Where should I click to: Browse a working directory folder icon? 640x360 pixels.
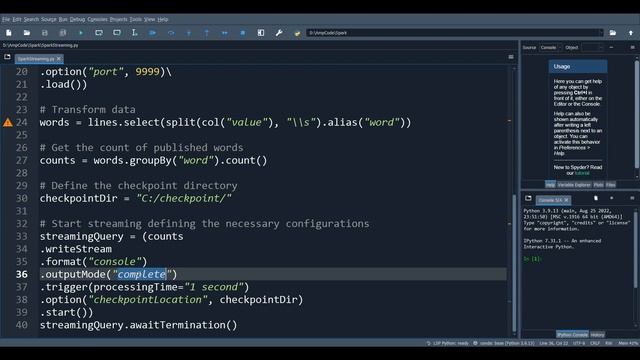pyautogui.click(x=613, y=33)
